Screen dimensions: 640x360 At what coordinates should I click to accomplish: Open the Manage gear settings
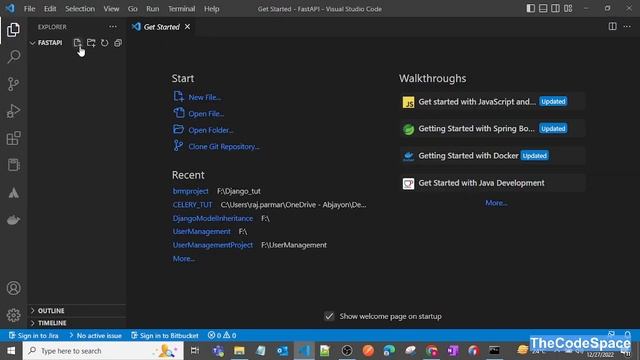13,315
